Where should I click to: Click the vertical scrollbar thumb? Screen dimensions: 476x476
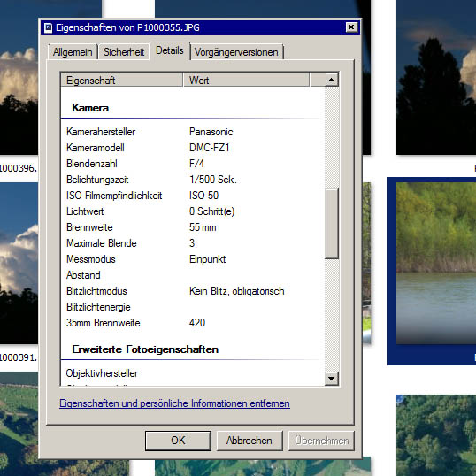(x=332, y=224)
